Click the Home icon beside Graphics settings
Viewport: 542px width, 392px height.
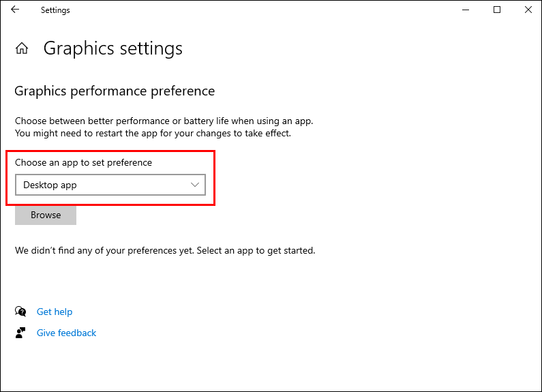22,48
